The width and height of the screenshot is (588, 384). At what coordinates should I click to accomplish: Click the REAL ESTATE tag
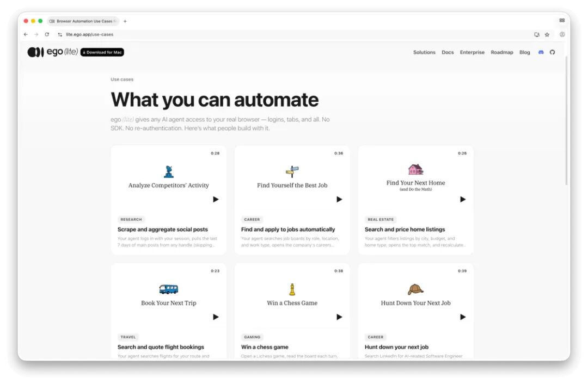click(381, 220)
